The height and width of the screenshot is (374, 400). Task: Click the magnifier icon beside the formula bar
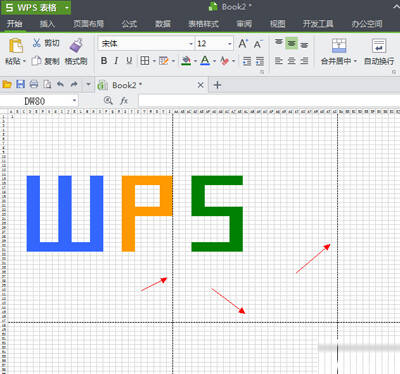click(x=108, y=100)
